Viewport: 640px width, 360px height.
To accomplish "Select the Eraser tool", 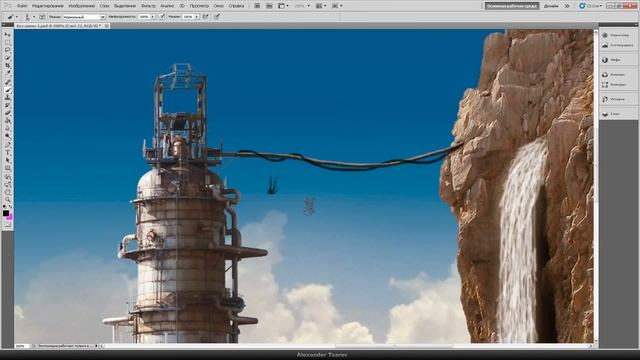I will point(8,113).
